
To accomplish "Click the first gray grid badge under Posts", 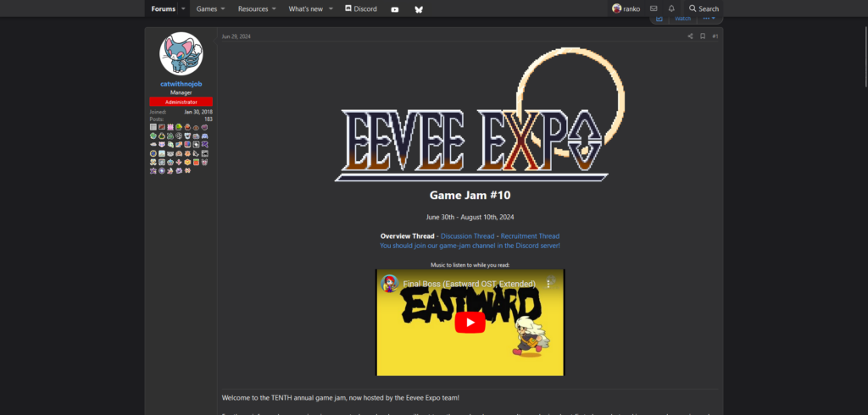I will tap(153, 127).
